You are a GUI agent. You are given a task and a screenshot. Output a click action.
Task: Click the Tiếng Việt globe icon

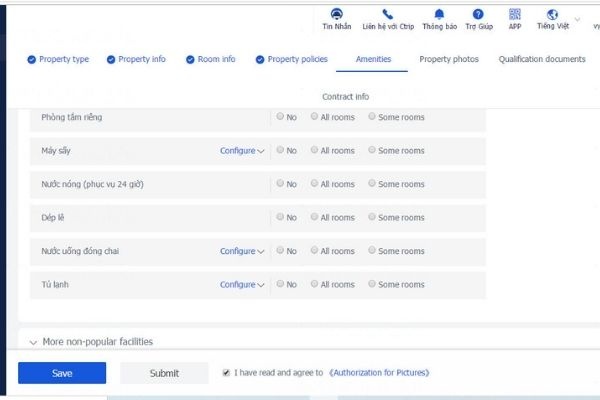[x=552, y=15]
